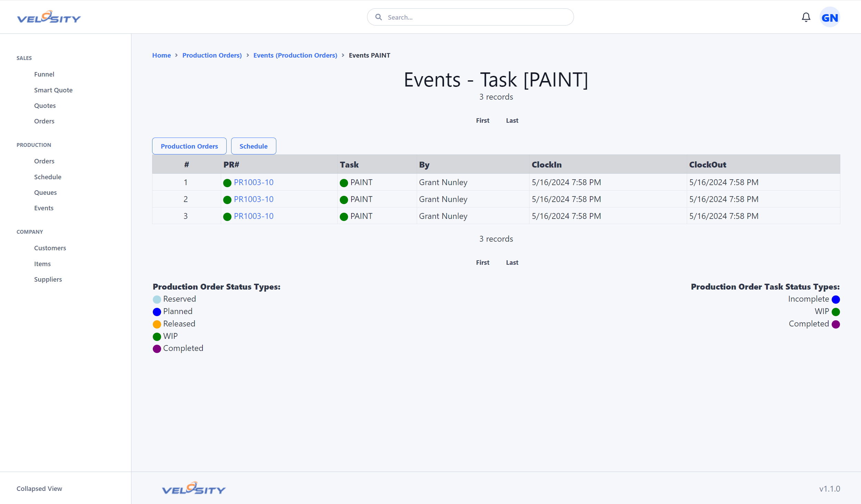
Task: Click green status dot in PR# row 3
Action: coord(227,216)
